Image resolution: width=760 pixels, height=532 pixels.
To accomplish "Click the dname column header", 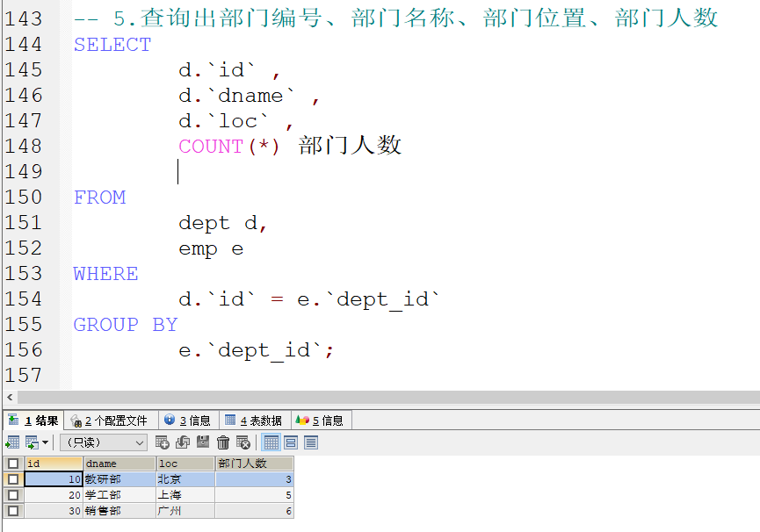I will [119, 463].
